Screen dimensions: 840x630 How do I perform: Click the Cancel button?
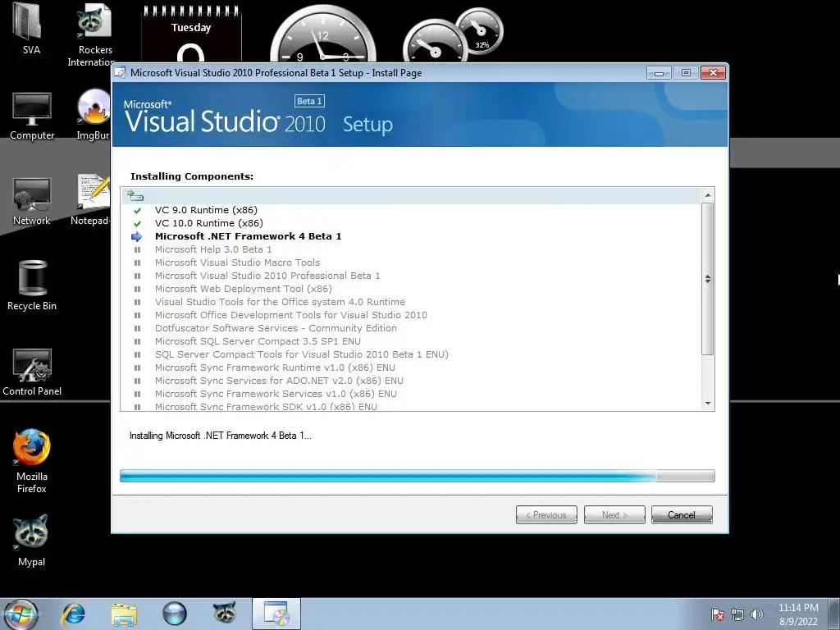[682, 515]
